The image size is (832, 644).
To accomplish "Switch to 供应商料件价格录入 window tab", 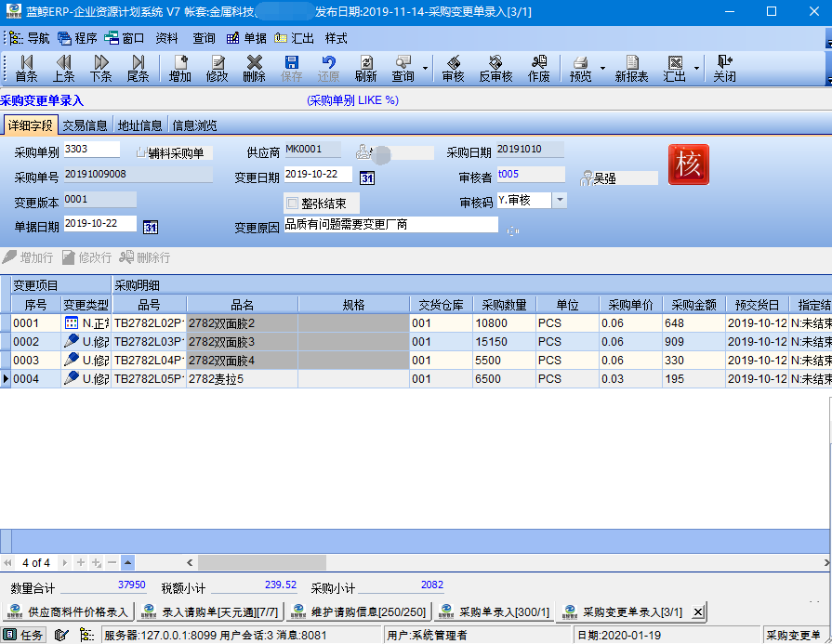I will [69, 612].
